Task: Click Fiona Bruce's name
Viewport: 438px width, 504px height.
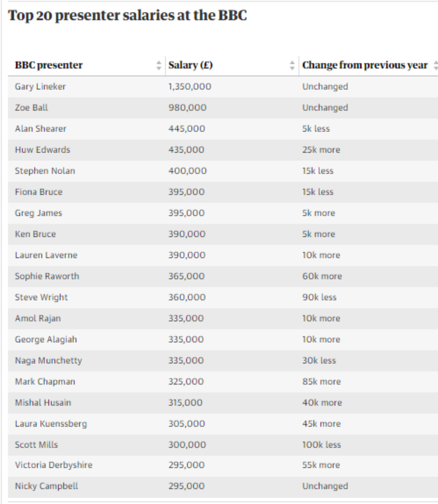Action: point(39,192)
